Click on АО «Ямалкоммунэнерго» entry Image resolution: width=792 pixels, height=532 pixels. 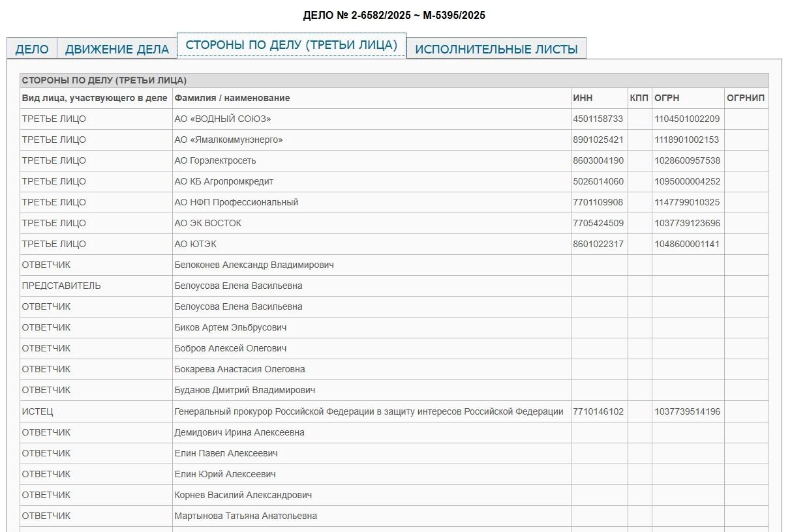pos(228,140)
